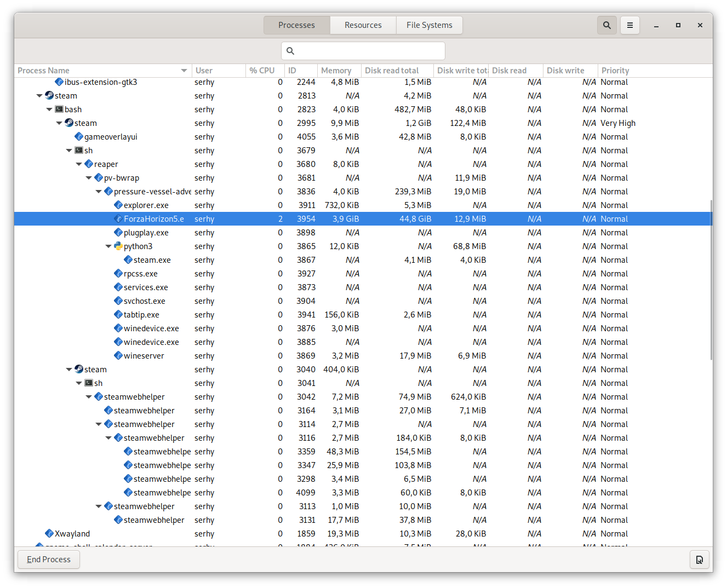Click the End Process button
This screenshot has height=588, width=727.
(x=49, y=560)
